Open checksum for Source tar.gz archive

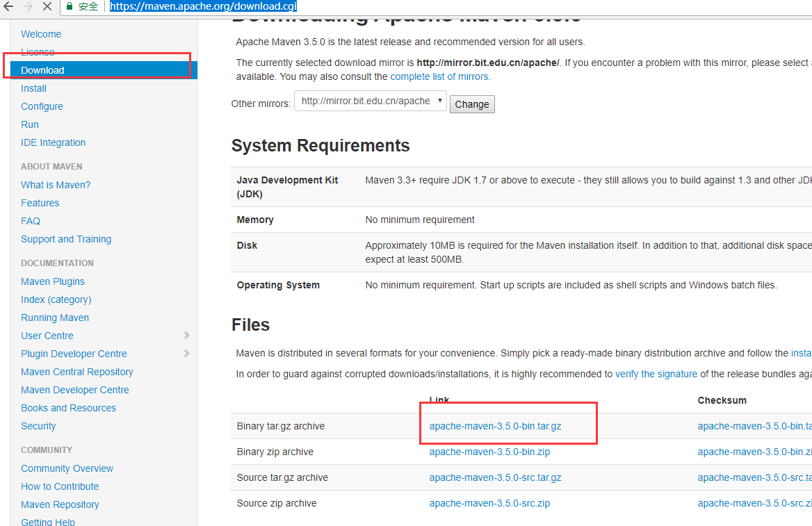tap(754, 477)
